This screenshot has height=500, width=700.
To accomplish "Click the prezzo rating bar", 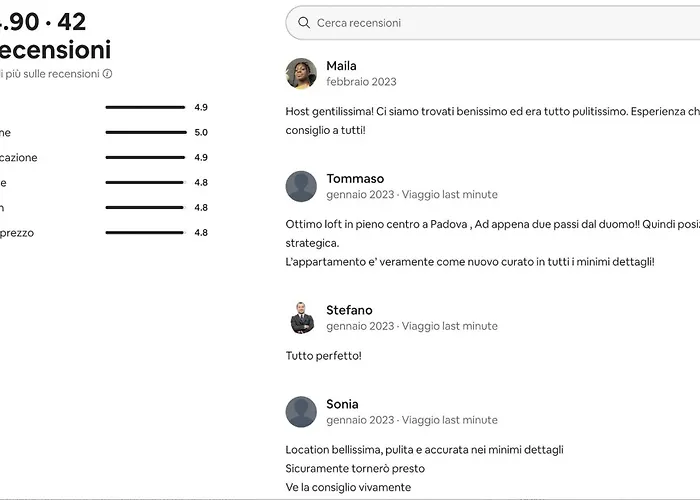I will click(x=145, y=233).
